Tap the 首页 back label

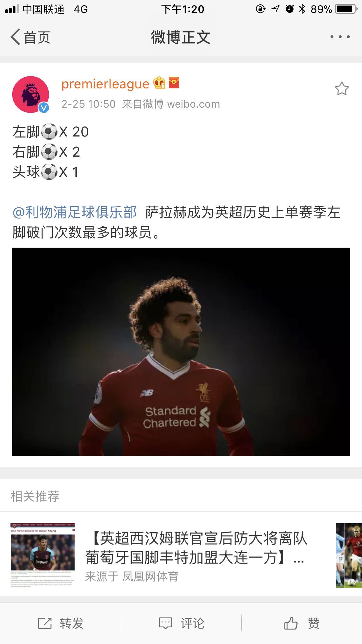(x=37, y=37)
